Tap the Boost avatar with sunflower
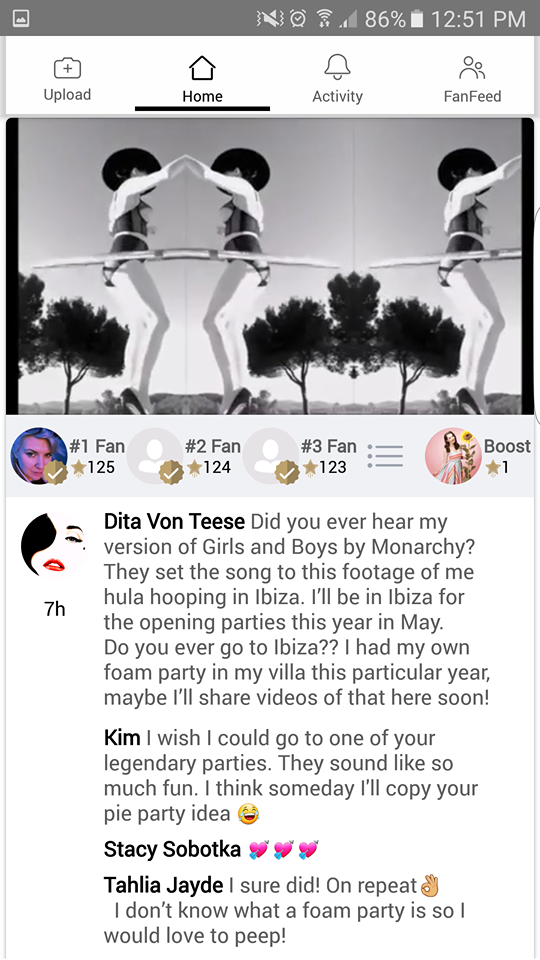The height and width of the screenshot is (960, 540). pyautogui.click(x=453, y=456)
